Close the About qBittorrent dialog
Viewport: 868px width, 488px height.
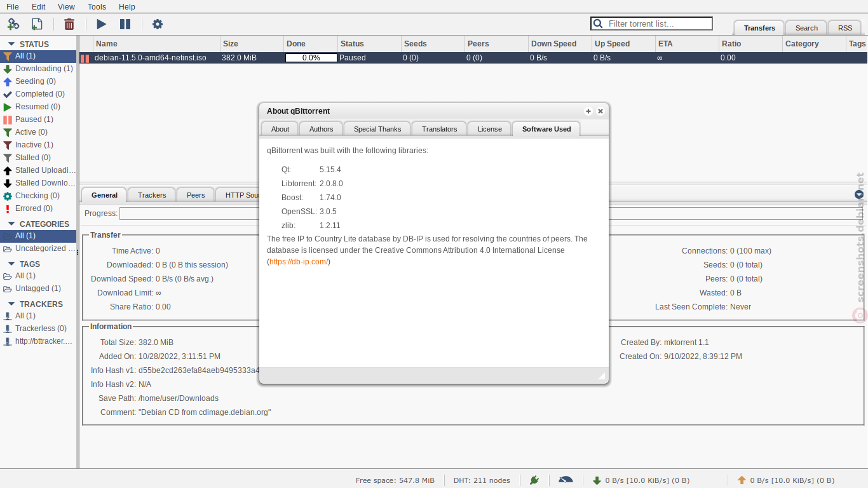(600, 111)
